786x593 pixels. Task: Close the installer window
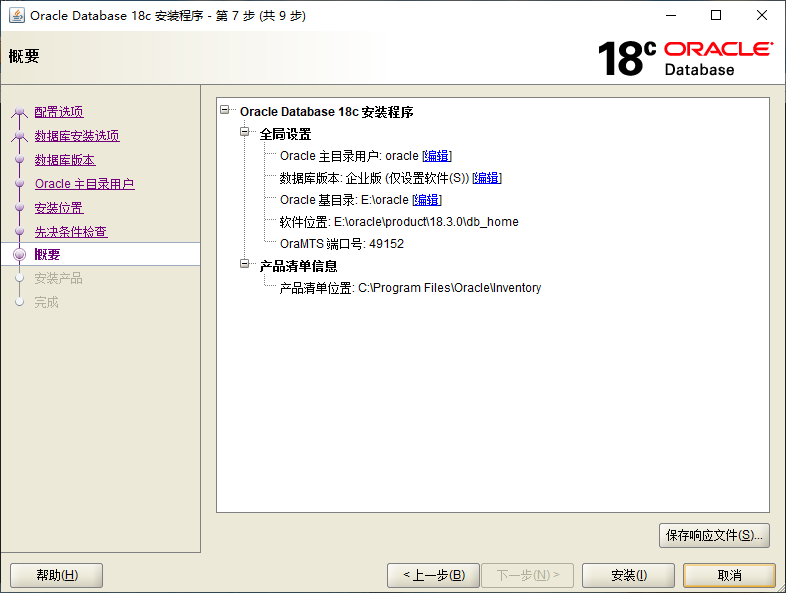click(x=762, y=16)
